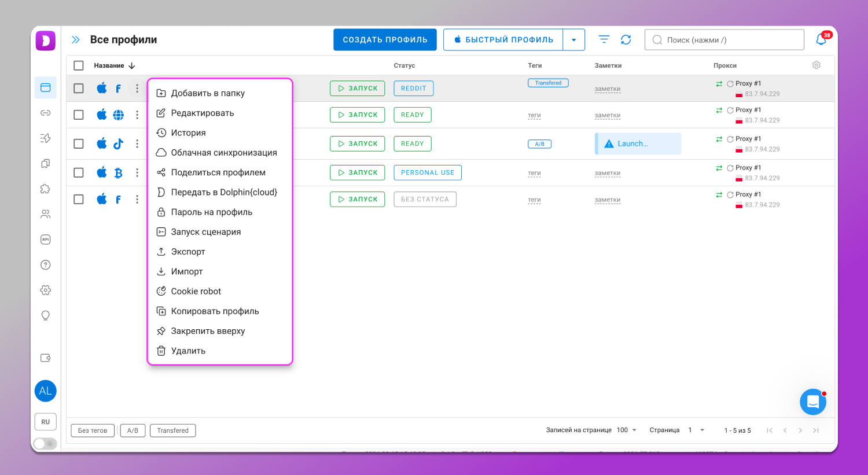This screenshot has height=475, width=868.
Task: Choose 'Удалить' in the context menu
Action: click(x=188, y=351)
